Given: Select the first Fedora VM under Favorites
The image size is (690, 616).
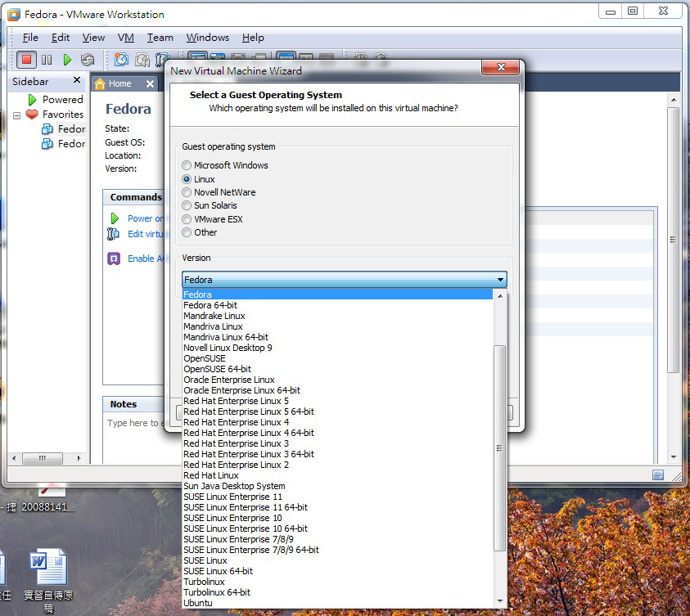Looking at the screenshot, I should (63, 129).
